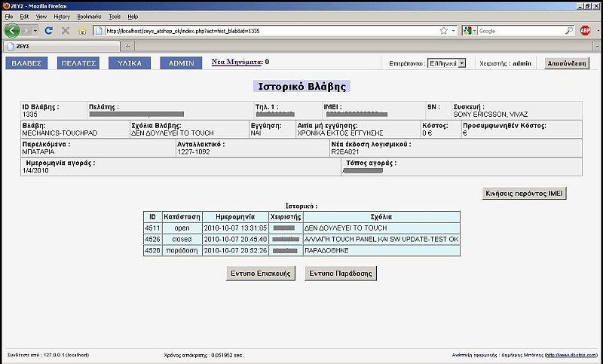Image resolution: width=603 pixels, height=364 pixels.
Task: Open the address bar history dropdown arrow
Action: (453, 31)
